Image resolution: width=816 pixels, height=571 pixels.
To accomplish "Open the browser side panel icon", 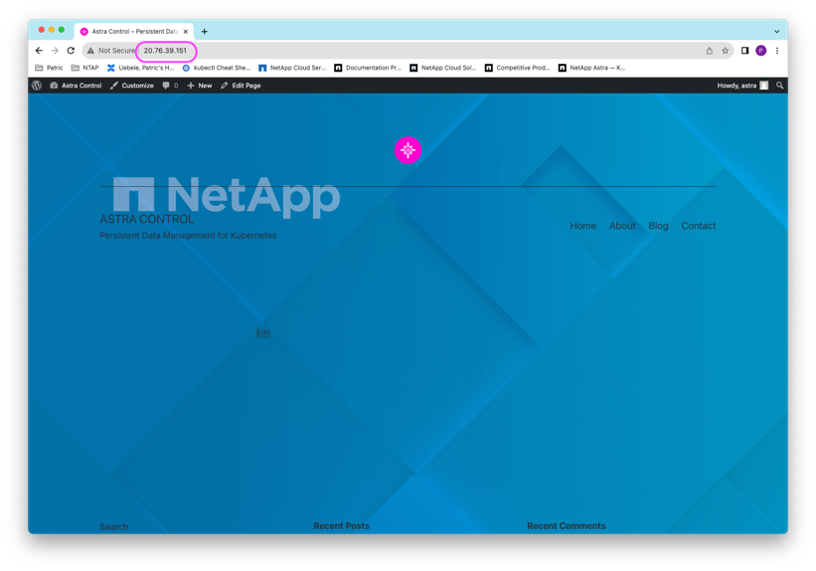I will click(745, 50).
